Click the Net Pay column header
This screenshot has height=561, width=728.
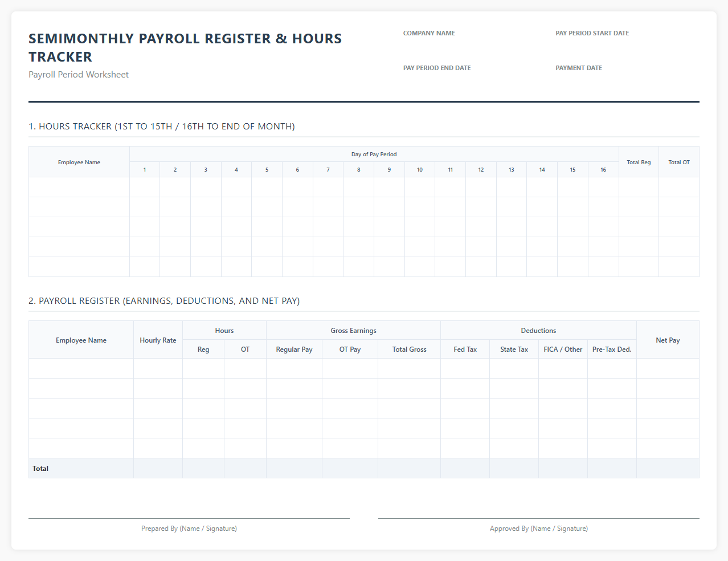[668, 340]
